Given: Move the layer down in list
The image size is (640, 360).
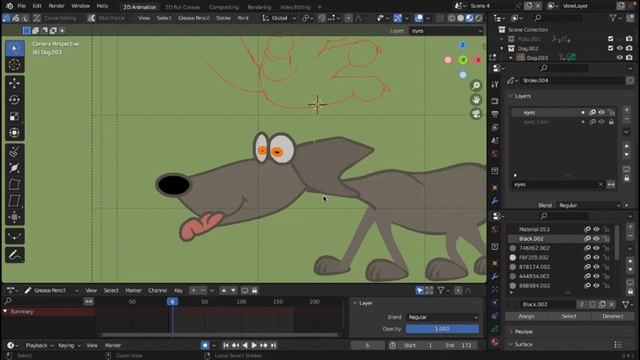Looking at the screenshot, I should click(627, 155).
